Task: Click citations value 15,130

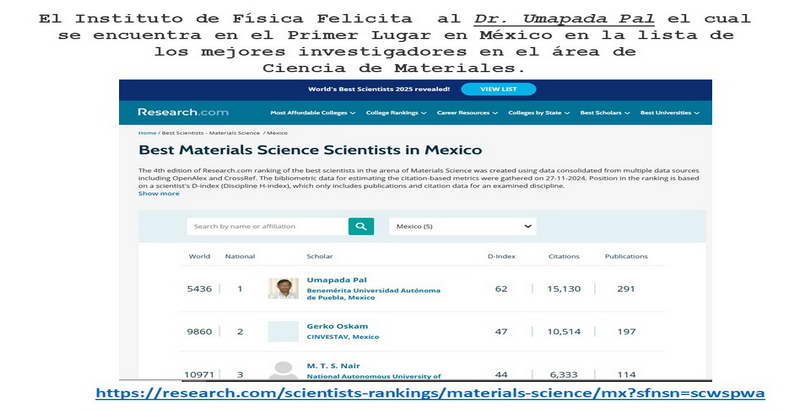Action: tap(564, 289)
